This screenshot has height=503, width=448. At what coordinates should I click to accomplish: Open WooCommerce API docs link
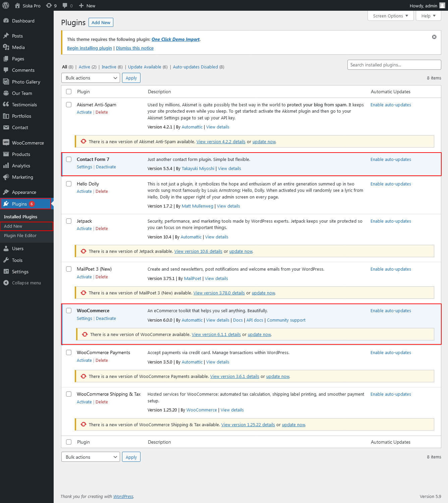tap(255, 320)
